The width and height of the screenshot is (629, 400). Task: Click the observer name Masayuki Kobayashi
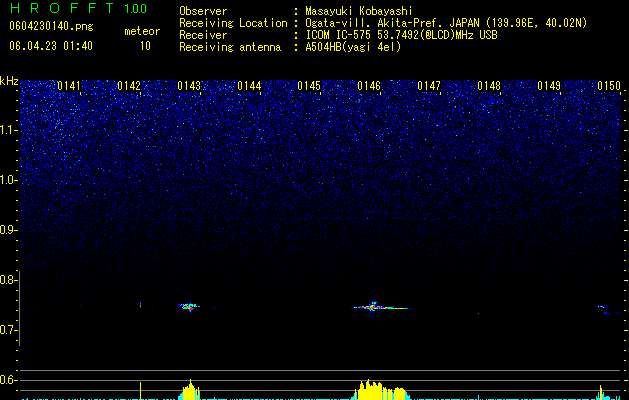359,11
